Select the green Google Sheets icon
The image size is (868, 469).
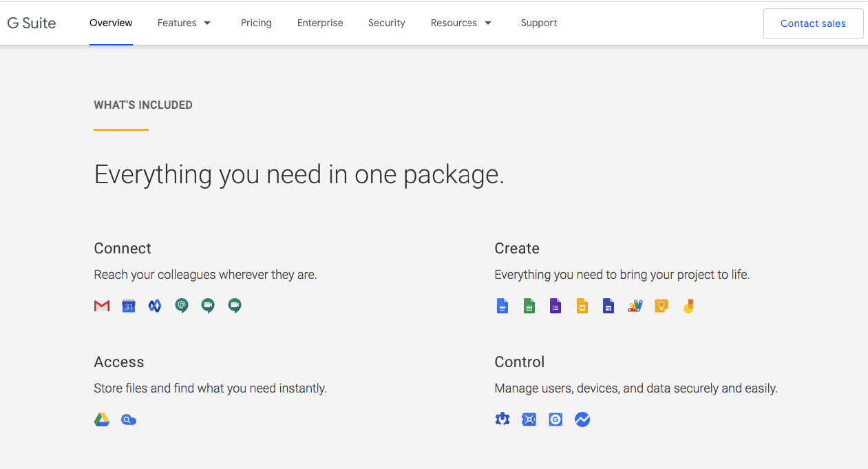(529, 306)
